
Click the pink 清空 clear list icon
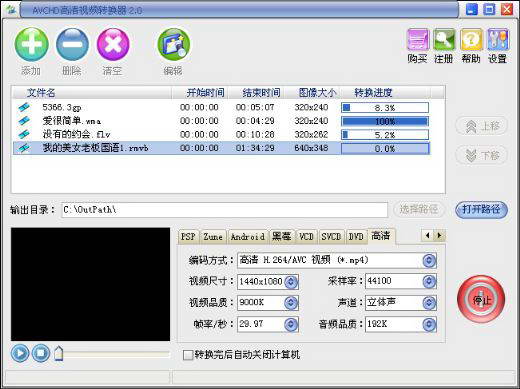[x=113, y=44]
